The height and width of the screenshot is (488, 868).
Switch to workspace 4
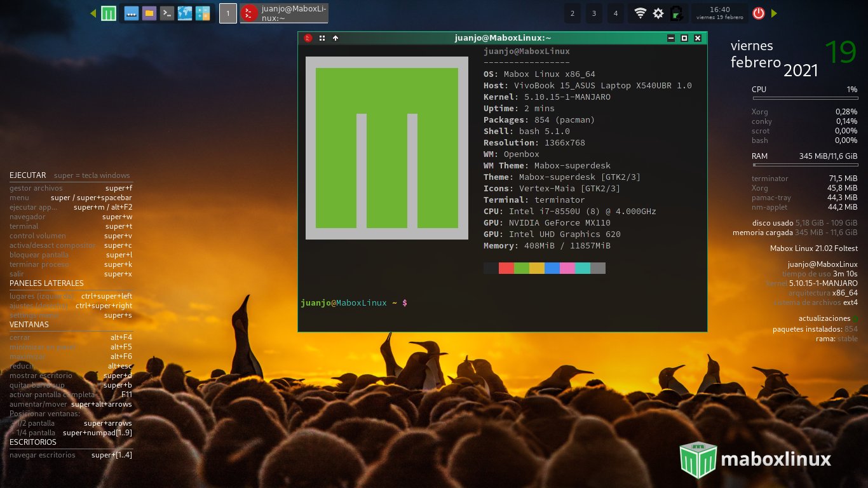615,13
